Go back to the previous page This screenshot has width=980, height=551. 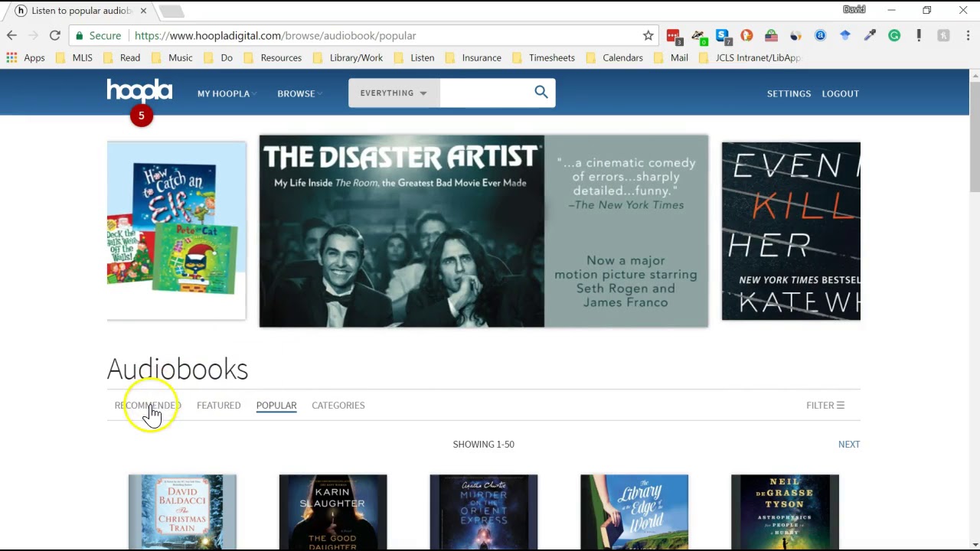11,35
